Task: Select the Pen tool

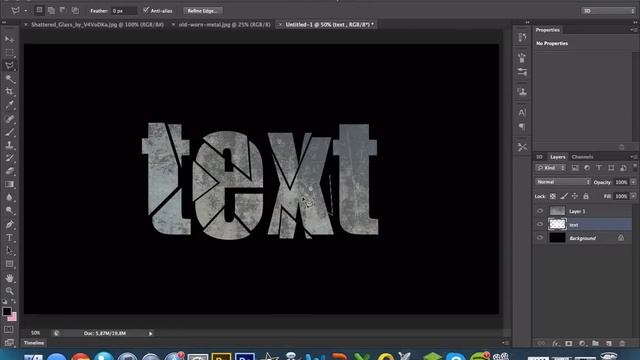Action: [9, 224]
